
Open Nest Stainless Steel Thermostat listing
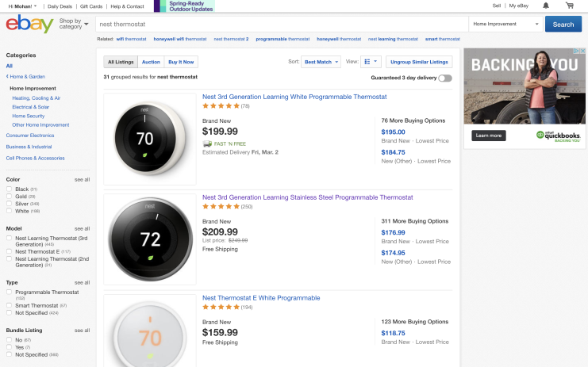click(308, 197)
